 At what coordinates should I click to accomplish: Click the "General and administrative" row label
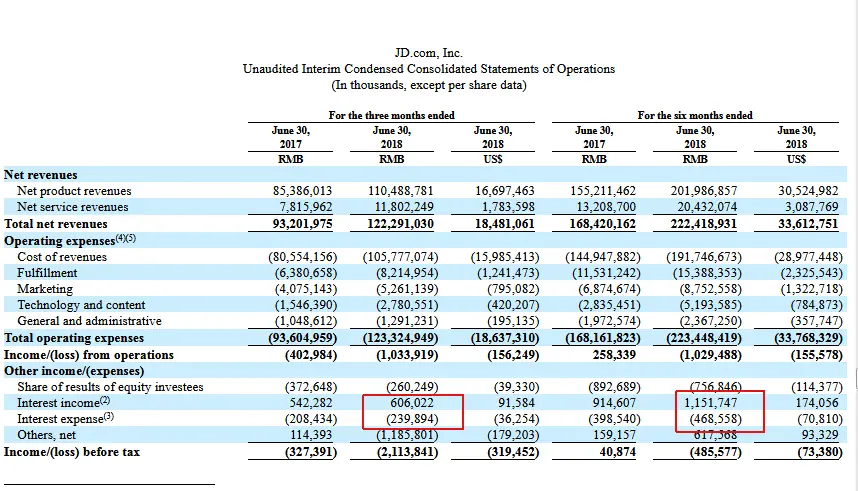click(89, 321)
